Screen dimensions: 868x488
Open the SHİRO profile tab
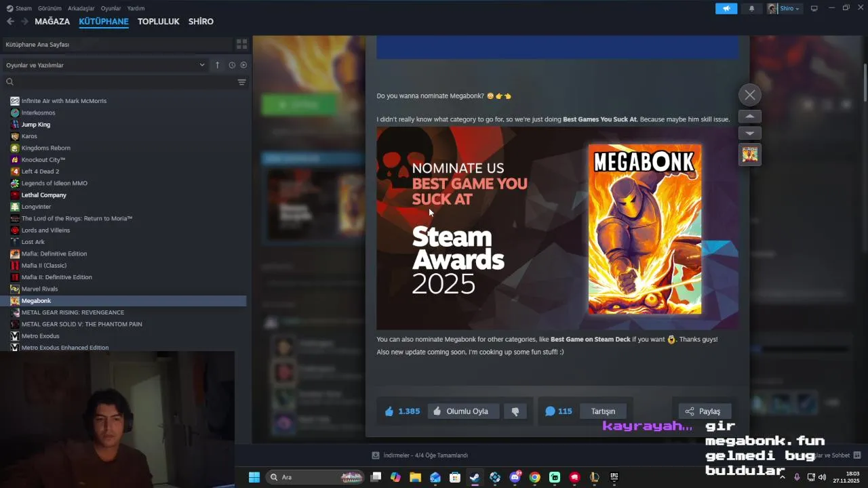click(201, 22)
